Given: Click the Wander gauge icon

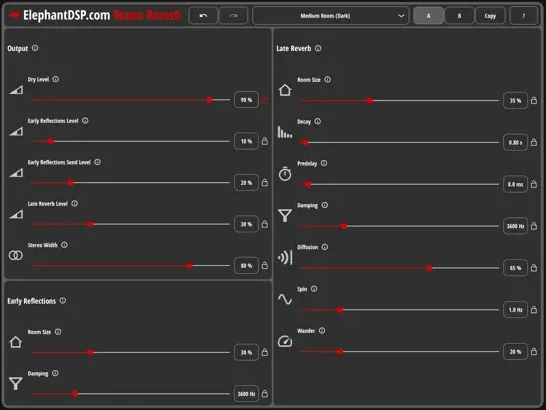Looking at the screenshot, I should 285,341.
